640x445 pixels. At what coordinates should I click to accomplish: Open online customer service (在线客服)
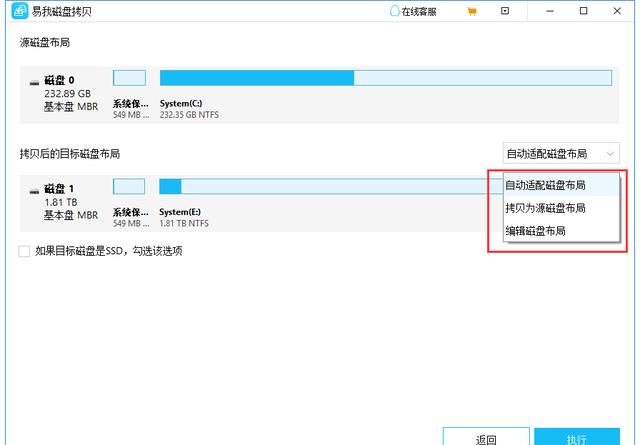(x=412, y=11)
